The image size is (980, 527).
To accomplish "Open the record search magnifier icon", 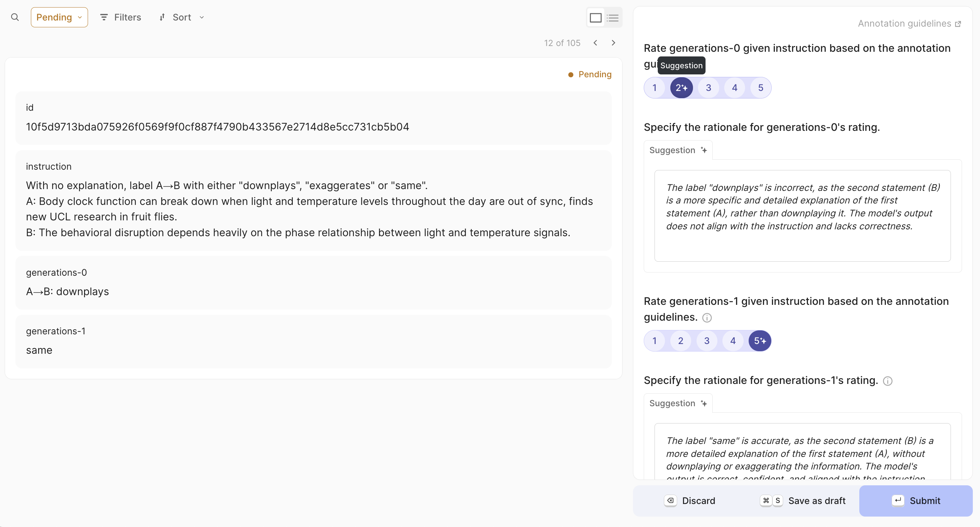I will click(15, 17).
